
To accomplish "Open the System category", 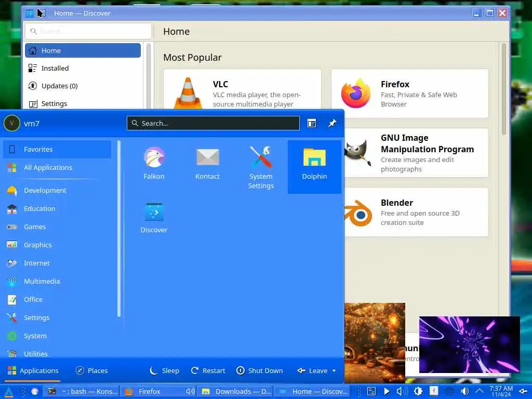I will [57, 336].
